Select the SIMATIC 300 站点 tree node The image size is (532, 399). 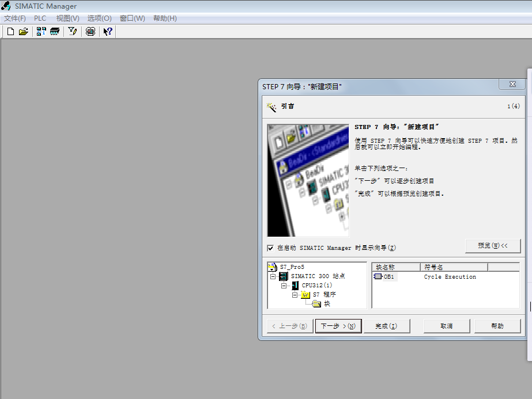(318, 276)
